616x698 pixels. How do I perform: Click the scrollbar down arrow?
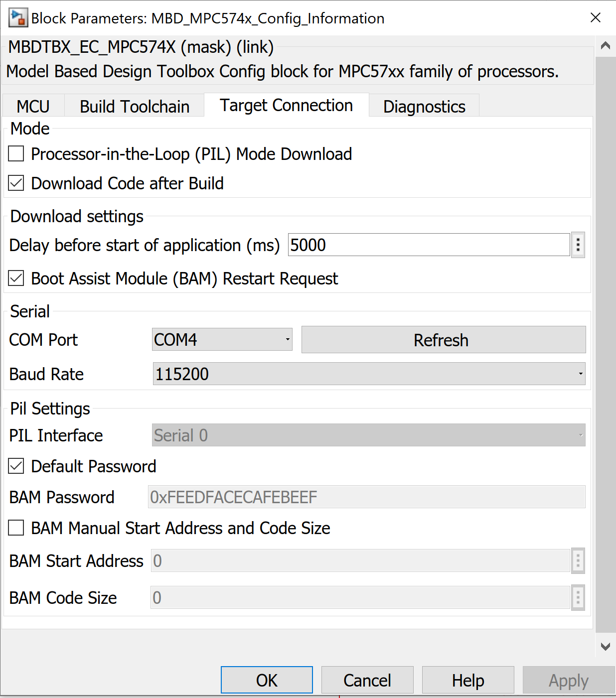click(x=606, y=646)
